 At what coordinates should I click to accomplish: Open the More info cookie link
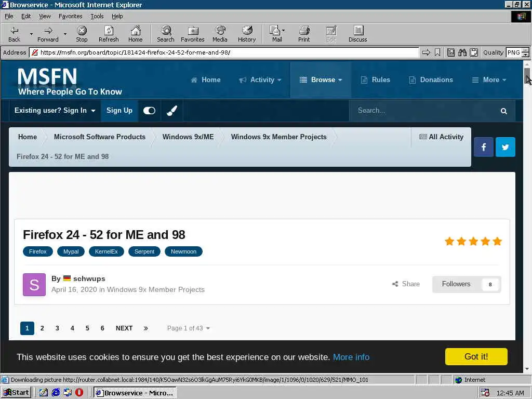(x=351, y=357)
